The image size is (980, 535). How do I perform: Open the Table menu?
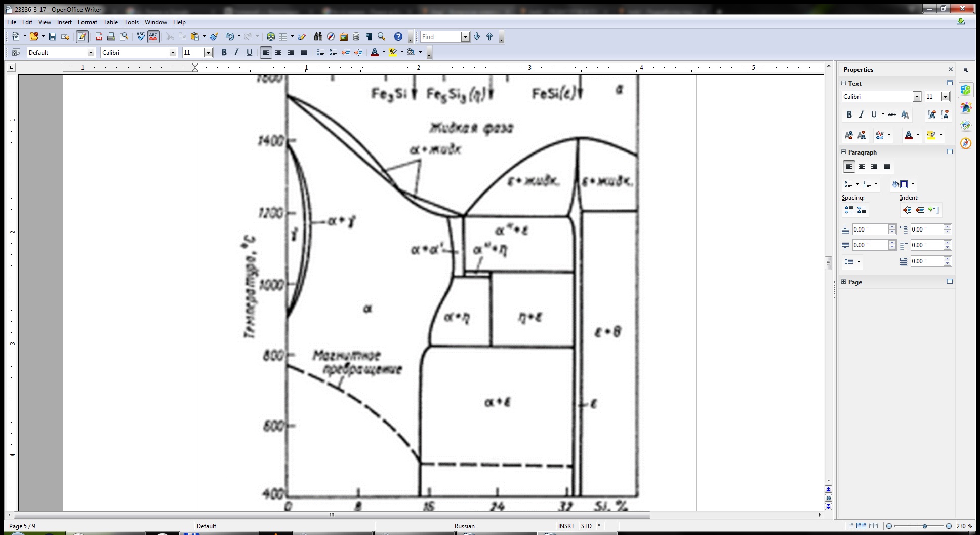tap(110, 22)
